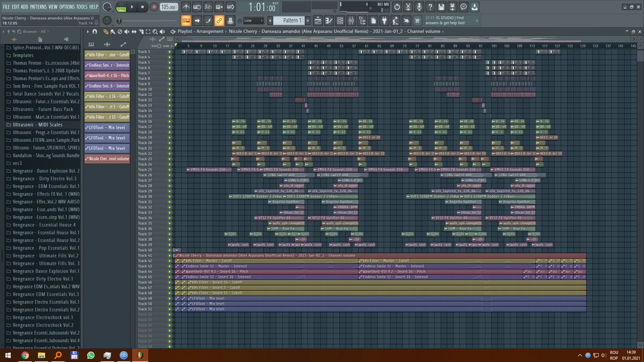
Task: Add new pattern with plus button
Action: click(x=308, y=21)
